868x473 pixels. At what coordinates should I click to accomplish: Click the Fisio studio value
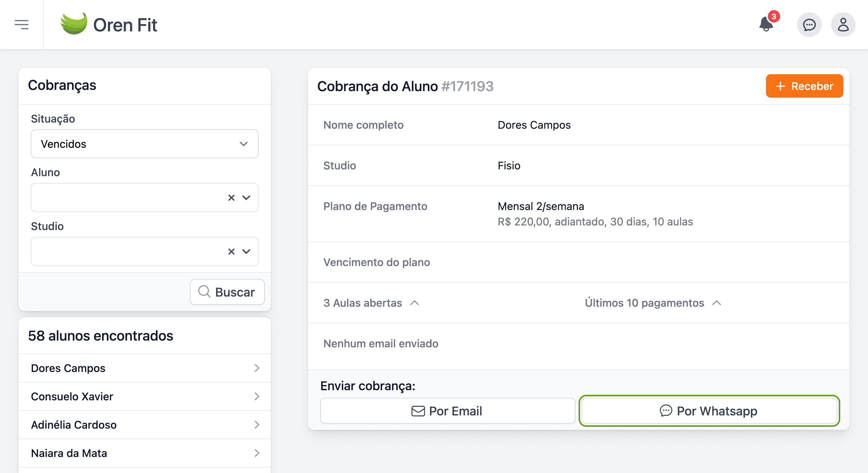coord(509,165)
